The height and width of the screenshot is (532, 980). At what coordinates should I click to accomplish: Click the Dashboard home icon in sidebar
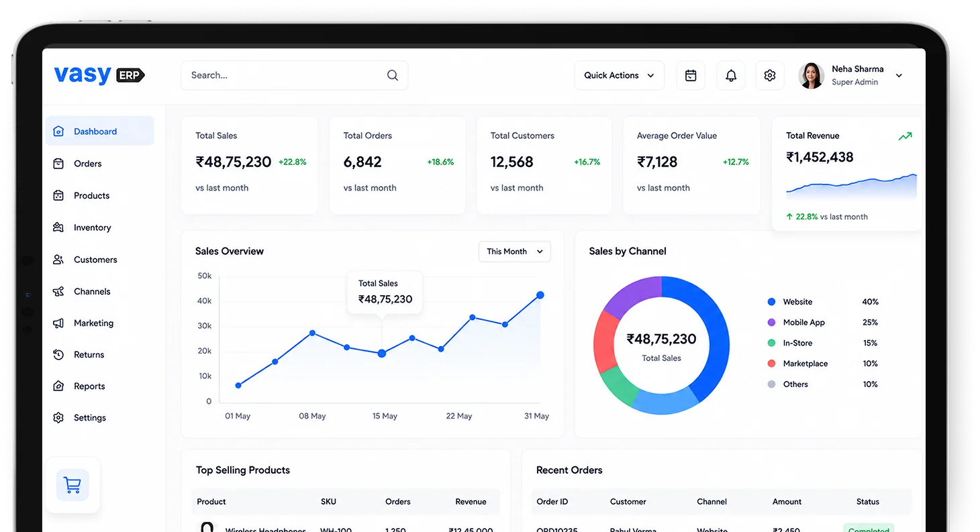click(x=58, y=131)
